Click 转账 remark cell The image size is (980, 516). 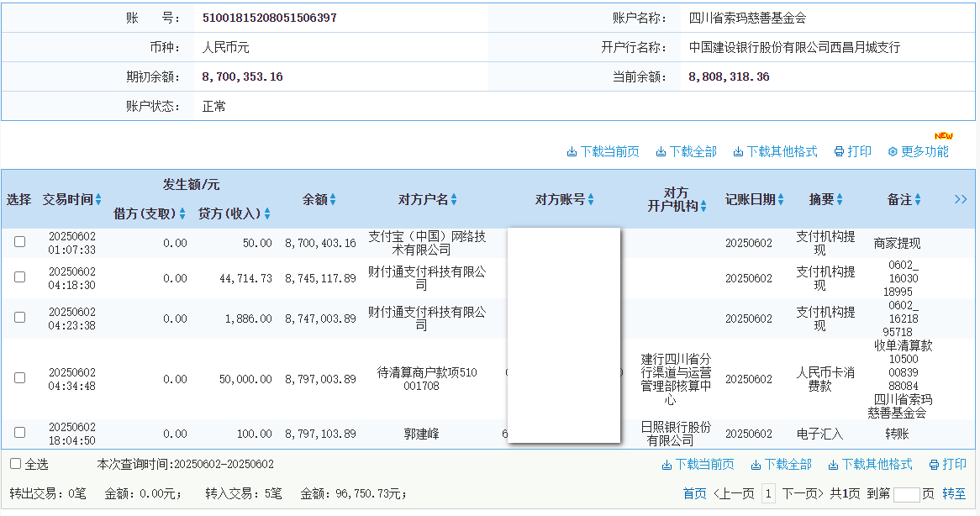[897, 434]
